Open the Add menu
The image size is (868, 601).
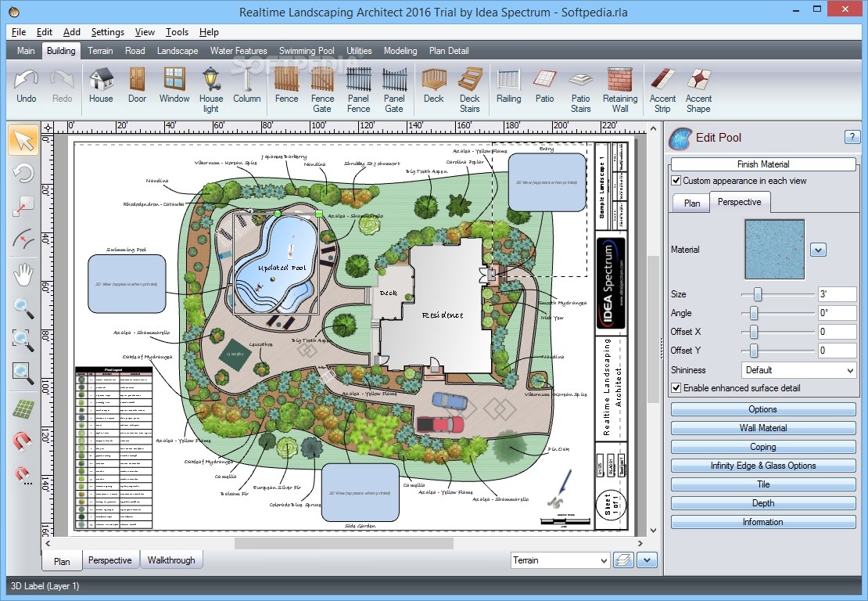tap(71, 32)
